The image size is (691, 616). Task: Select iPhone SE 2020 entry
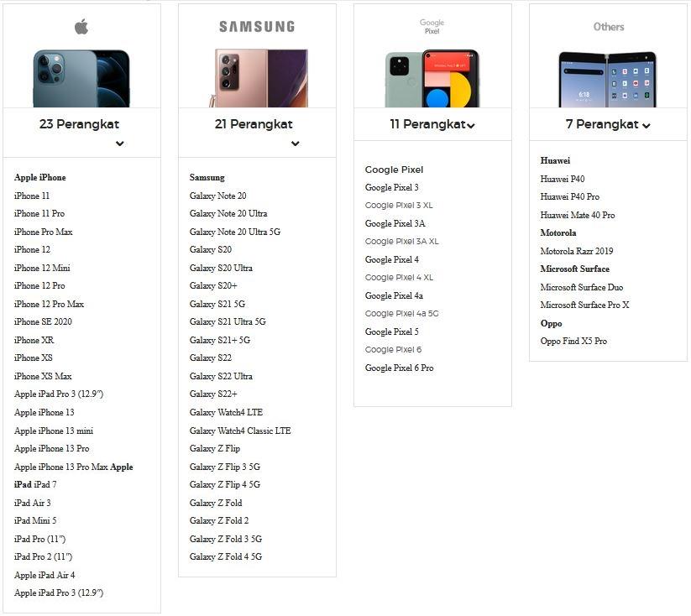(43, 322)
